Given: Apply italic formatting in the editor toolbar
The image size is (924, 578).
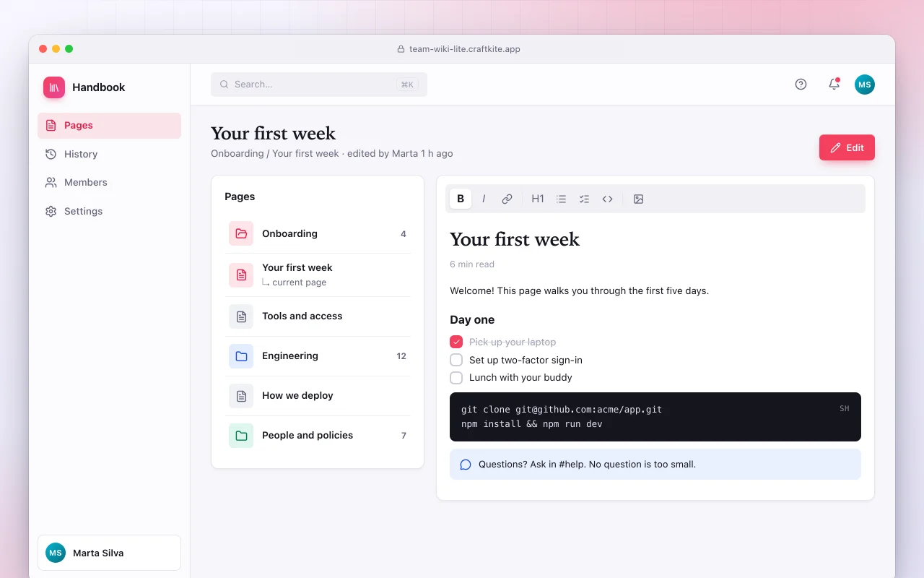Looking at the screenshot, I should 484,199.
